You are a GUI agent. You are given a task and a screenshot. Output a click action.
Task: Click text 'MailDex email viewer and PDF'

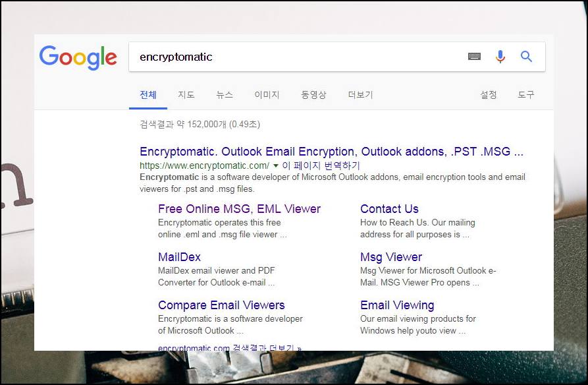point(217,270)
